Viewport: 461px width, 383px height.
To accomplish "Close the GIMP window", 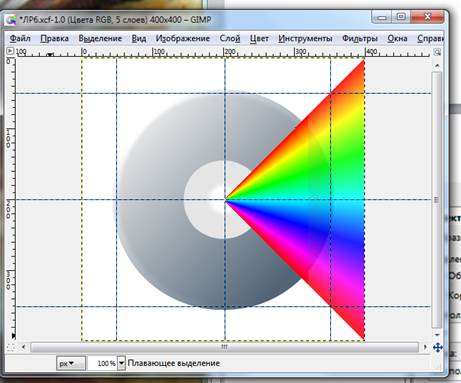I will point(427,17).
